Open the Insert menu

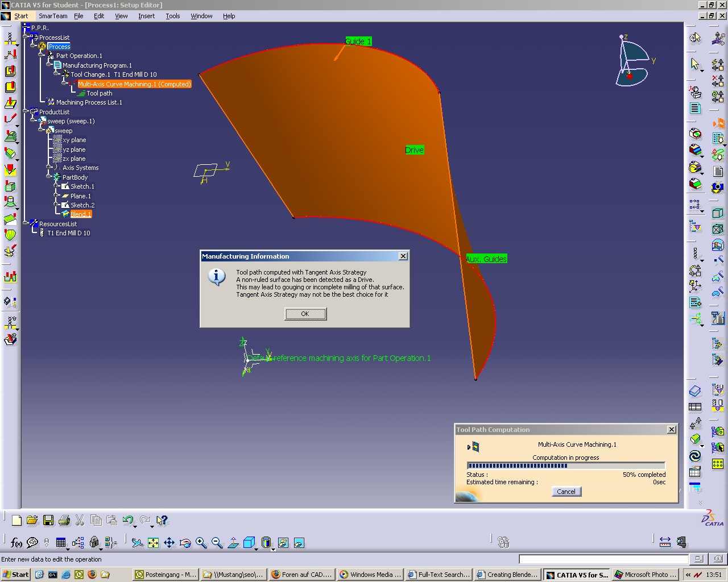(146, 16)
